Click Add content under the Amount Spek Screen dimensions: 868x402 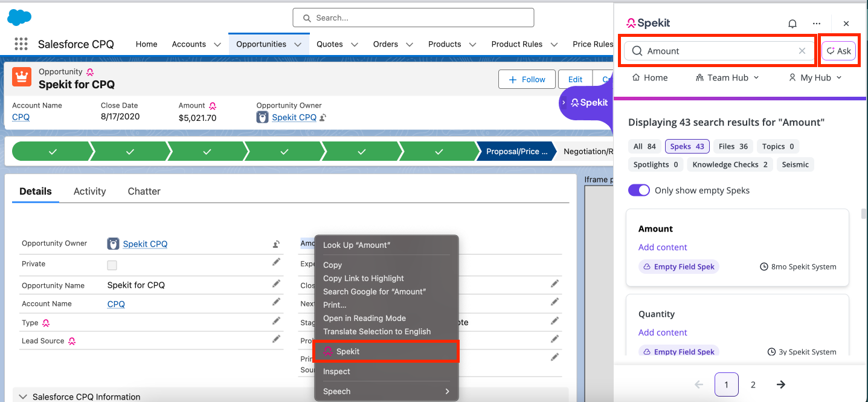coord(663,247)
